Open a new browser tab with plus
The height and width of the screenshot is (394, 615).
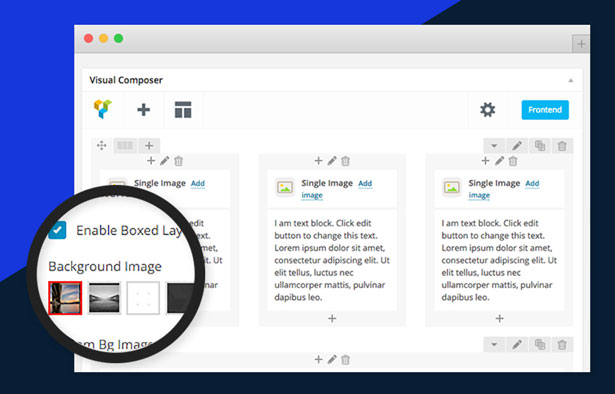(x=581, y=44)
